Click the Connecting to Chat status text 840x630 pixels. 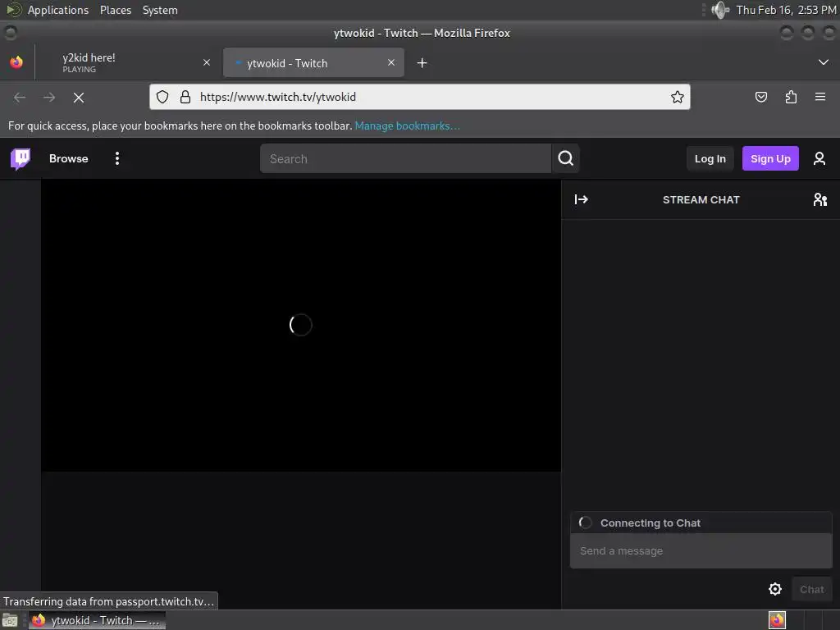pos(651,523)
